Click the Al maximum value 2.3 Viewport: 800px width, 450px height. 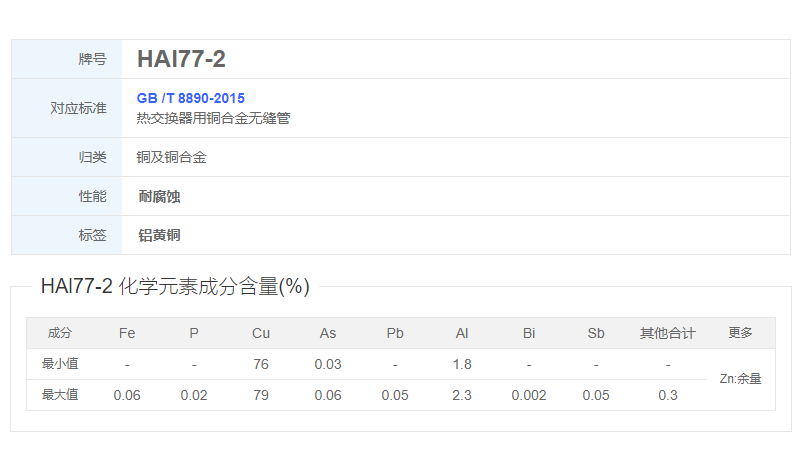point(462,395)
